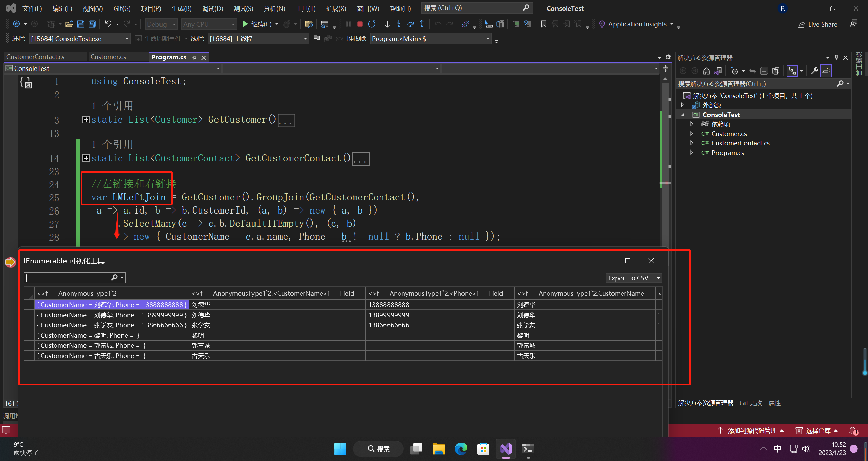Click the Live Share button
868x461 pixels.
click(817, 24)
